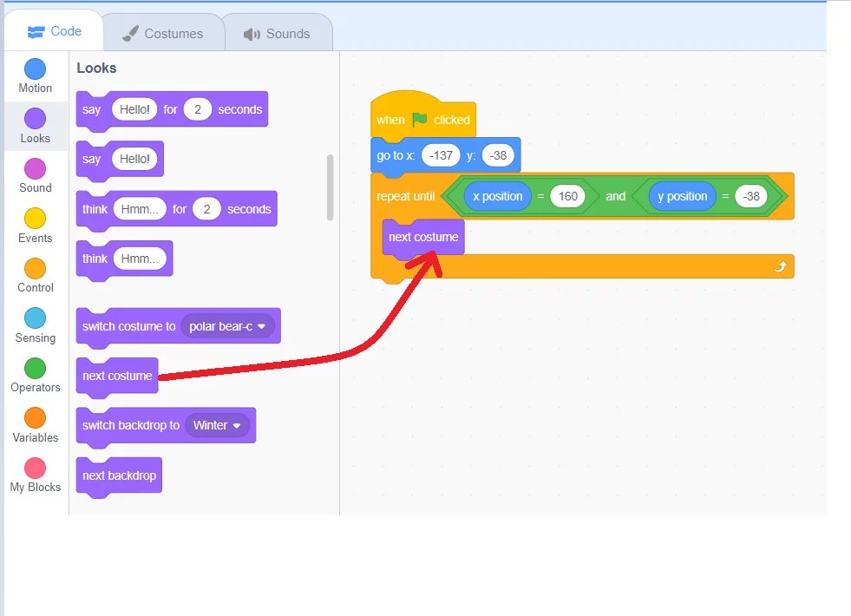The image size is (851, 616).
Task: Open the Sensing blocks category
Action: tap(35, 324)
